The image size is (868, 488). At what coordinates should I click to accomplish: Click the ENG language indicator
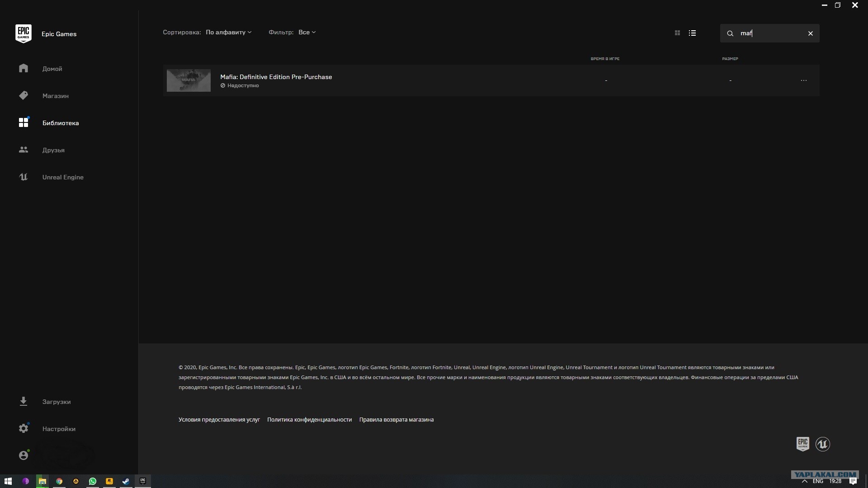tap(818, 481)
